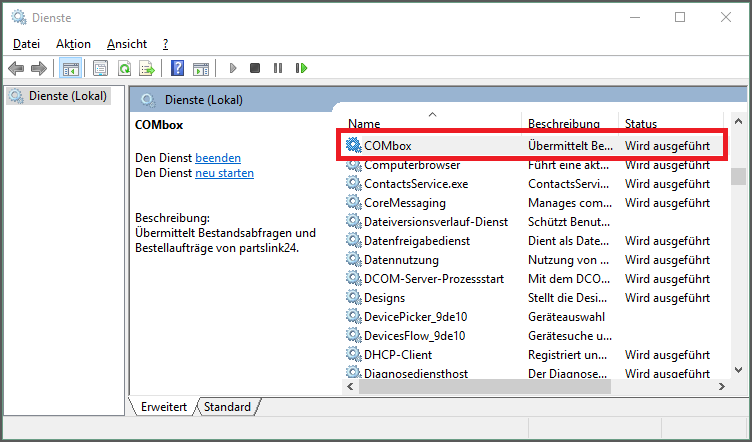Switch to the Erweitert tab
The height and width of the screenshot is (442, 752).
tap(164, 407)
